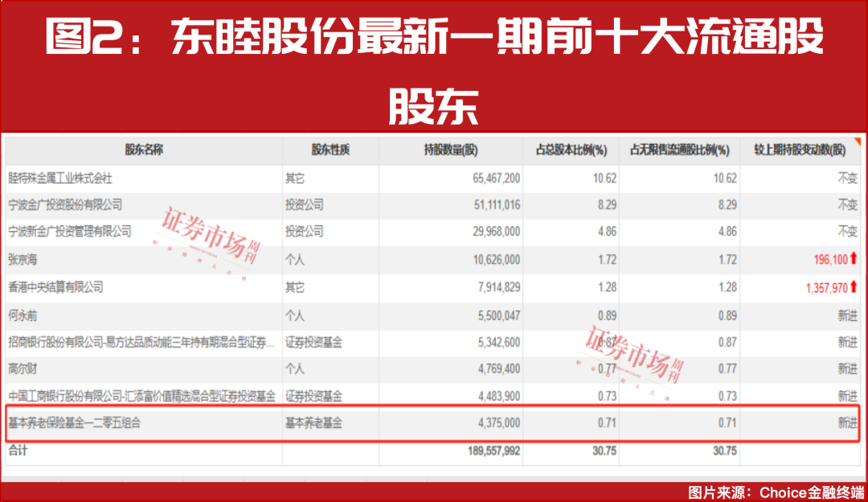Select shareholder 张京海
The image size is (868, 502).
point(23,259)
